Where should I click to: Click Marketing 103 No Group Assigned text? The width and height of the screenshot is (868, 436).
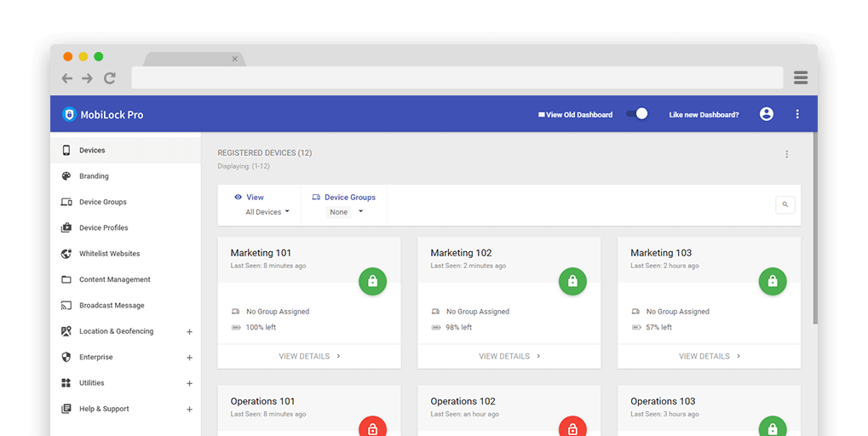pos(677,312)
